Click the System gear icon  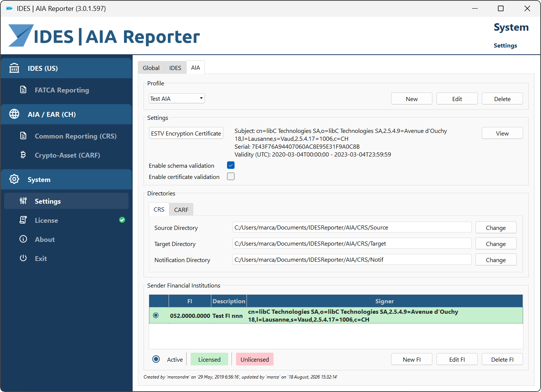pos(14,179)
